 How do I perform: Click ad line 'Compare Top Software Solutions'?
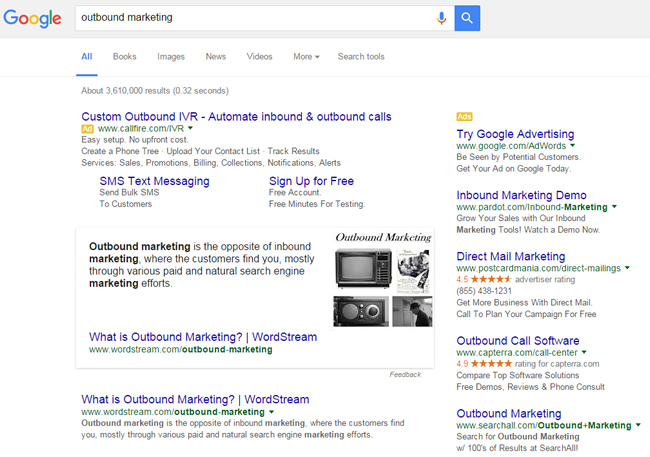[x=518, y=375]
